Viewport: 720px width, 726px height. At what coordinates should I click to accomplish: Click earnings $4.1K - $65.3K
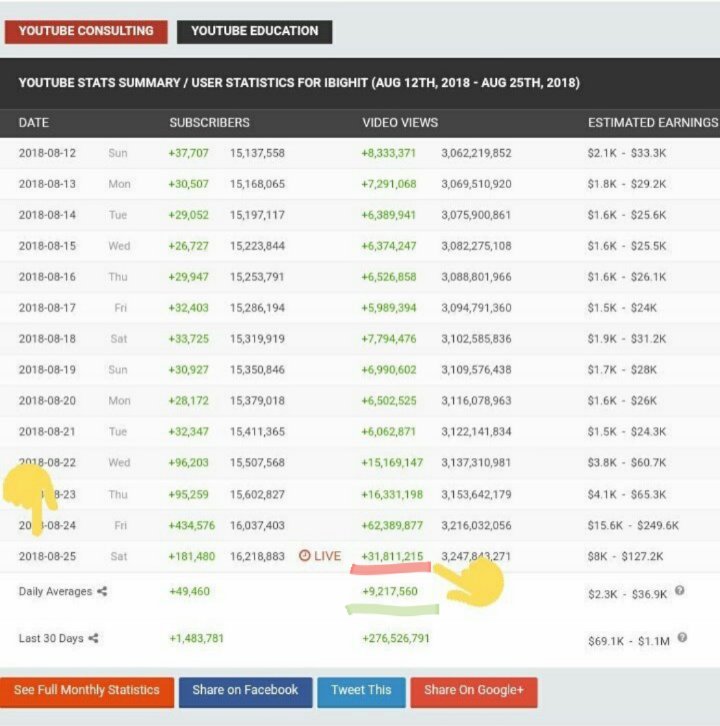click(x=627, y=494)
